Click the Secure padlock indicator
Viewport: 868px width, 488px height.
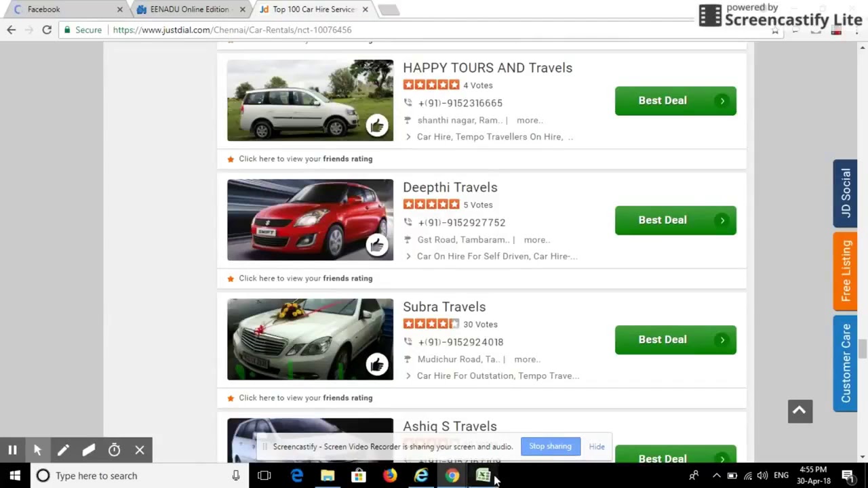coord(83,30)
